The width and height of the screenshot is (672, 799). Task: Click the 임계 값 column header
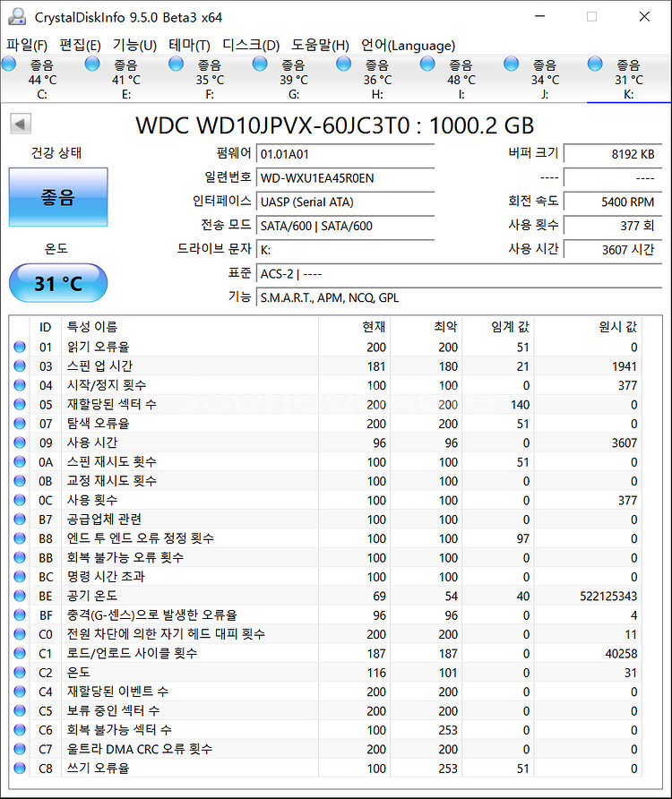pyautogui.click(x=498, y=327)
